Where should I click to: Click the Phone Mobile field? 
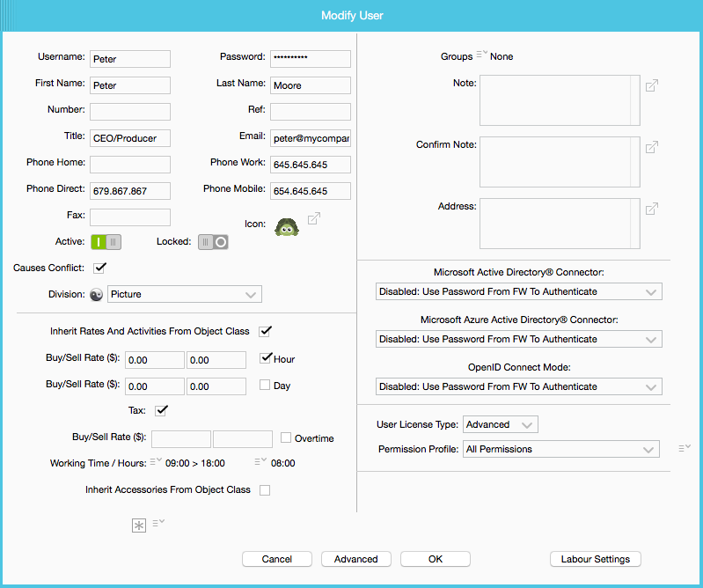click(311, 191)
